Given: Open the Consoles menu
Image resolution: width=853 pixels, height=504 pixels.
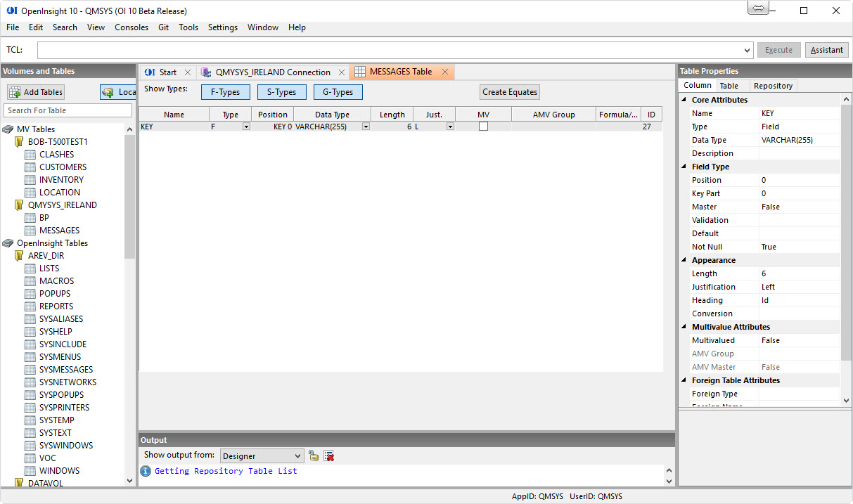Looking at the screenshot, I should [132, 27].
